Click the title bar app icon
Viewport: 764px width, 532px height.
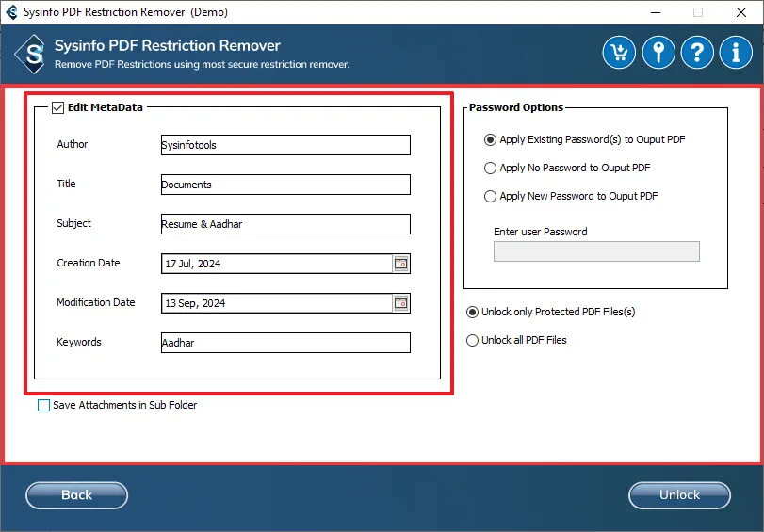(x=10, y=11)
